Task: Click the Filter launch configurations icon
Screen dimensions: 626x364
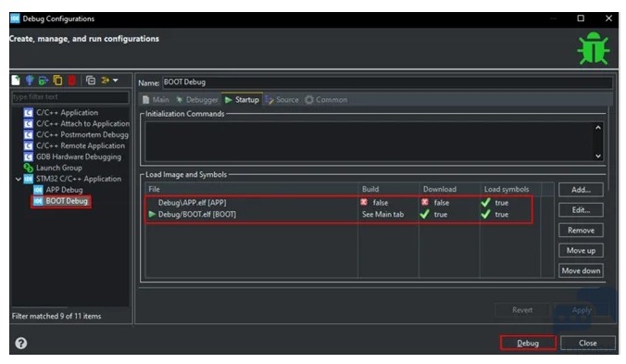Action: coord(106,81)
